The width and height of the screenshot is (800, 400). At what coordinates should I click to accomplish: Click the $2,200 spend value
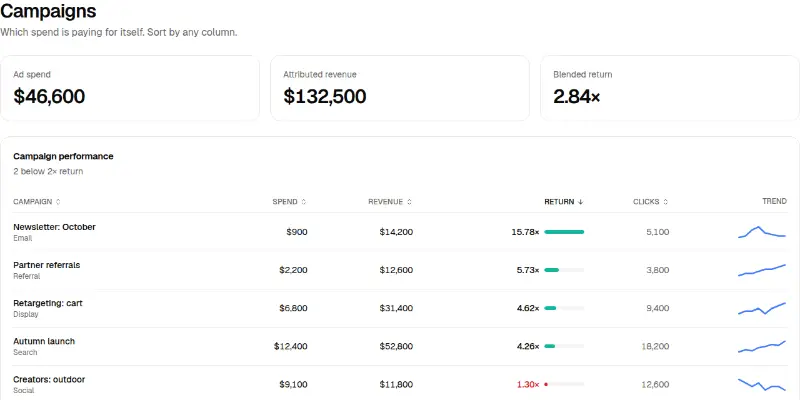(x=293, y=270)
